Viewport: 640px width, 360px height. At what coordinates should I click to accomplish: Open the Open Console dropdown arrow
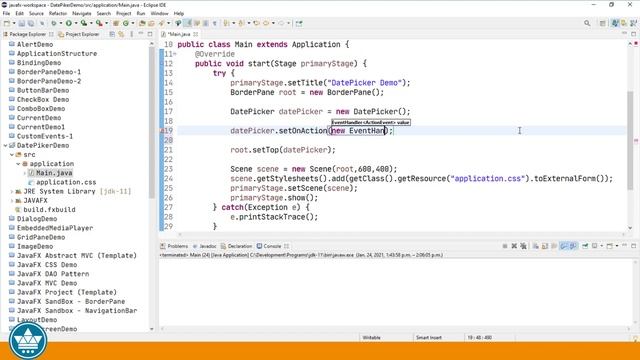tap(617, 246)
